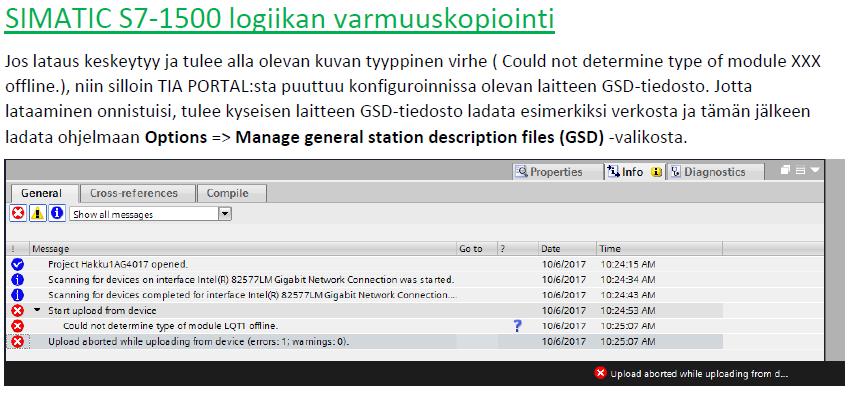Screen dimensions: 853x399
Task: Open the SIMATIC S7-1500 logiikan varmuuskopiointi heading link
Action: [280, 19]
